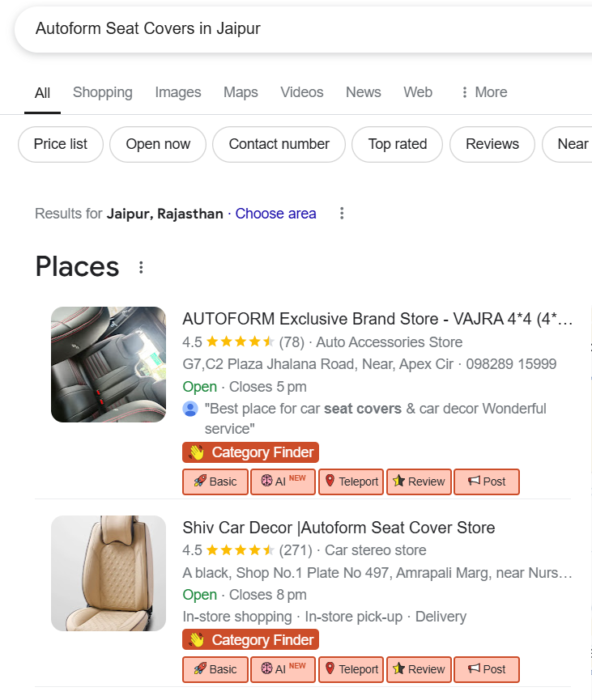Click the three-dot icon beside Places heading
Image resolution: width=592 pixels, height=700 pixels.
[x=142, y=267]
